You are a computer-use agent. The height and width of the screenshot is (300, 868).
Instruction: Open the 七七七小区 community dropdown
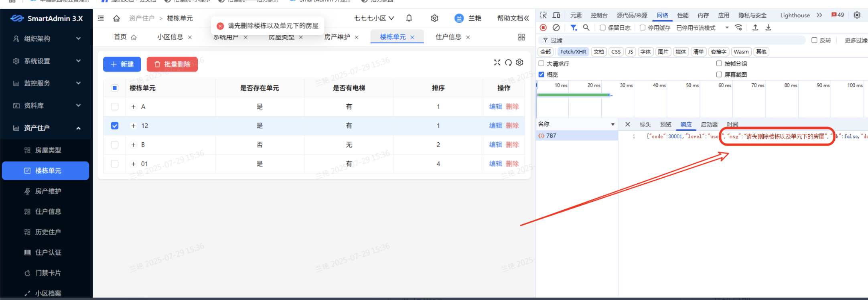tap(374, 18)
